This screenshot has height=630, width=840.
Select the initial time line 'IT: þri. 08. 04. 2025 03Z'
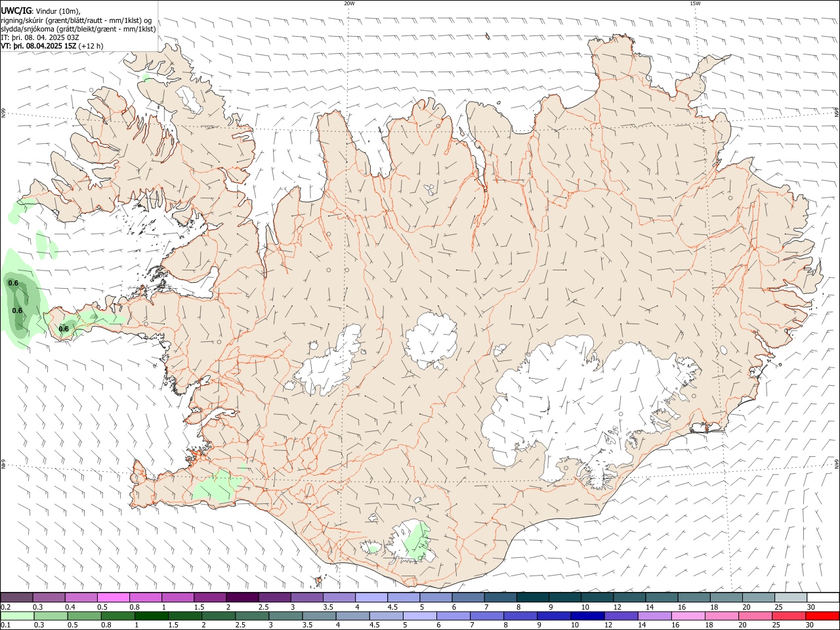click(x=40, y=37)
